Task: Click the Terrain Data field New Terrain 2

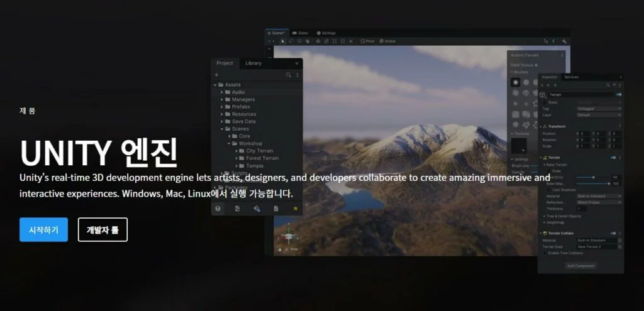Action: (597, 246)
